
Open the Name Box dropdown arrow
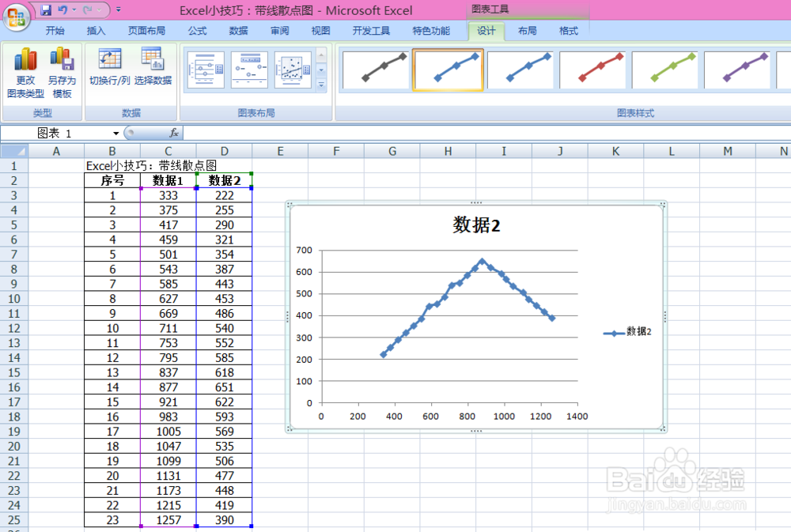pos(116,133)
